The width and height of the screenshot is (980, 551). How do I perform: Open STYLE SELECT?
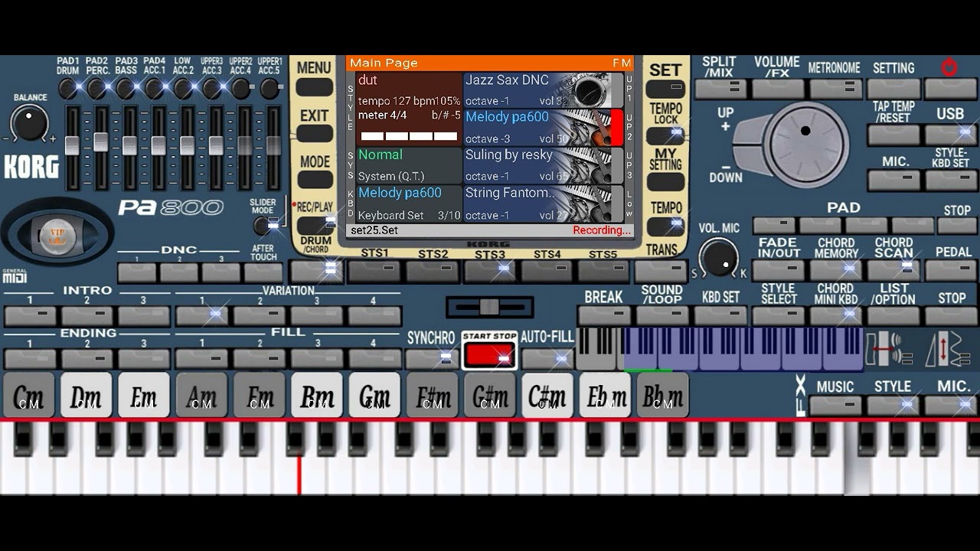click(x=779, y=315)
